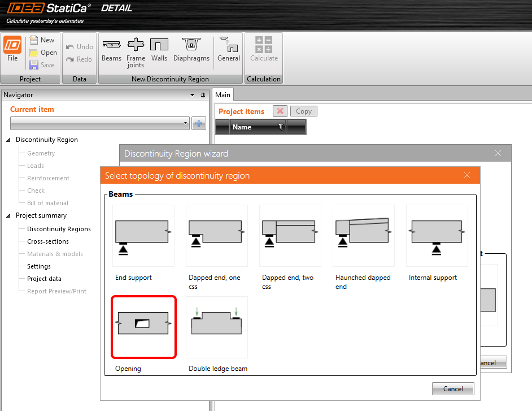Select the Beams discontinuity region icon
This screenshot has height=411, width=532.
point(111,49)
